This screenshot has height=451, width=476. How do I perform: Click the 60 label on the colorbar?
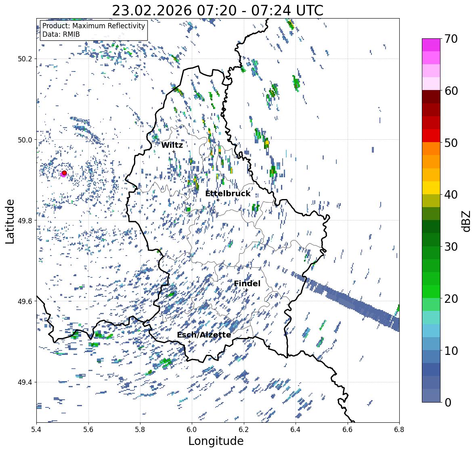click(451, 91)
